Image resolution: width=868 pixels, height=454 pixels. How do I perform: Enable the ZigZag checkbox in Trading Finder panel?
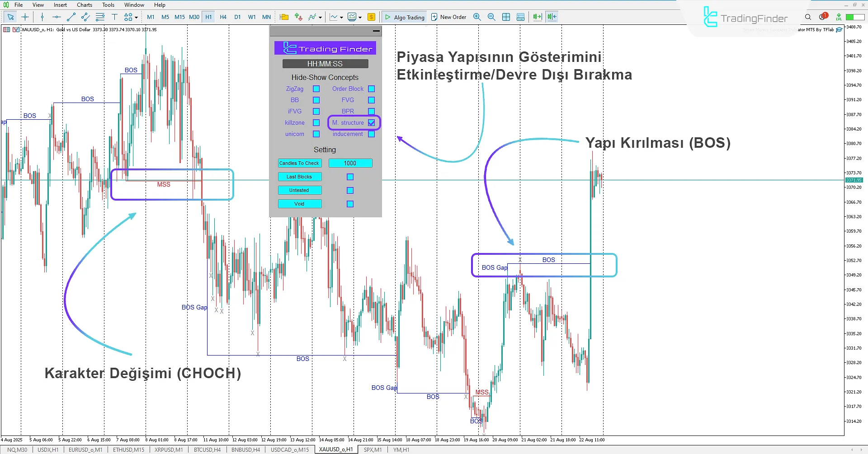pos(316,89)
